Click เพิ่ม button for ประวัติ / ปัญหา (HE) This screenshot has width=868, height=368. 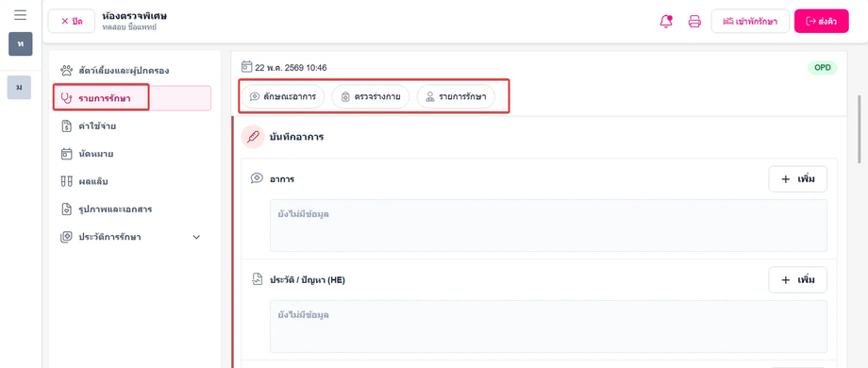coord(797,280)
